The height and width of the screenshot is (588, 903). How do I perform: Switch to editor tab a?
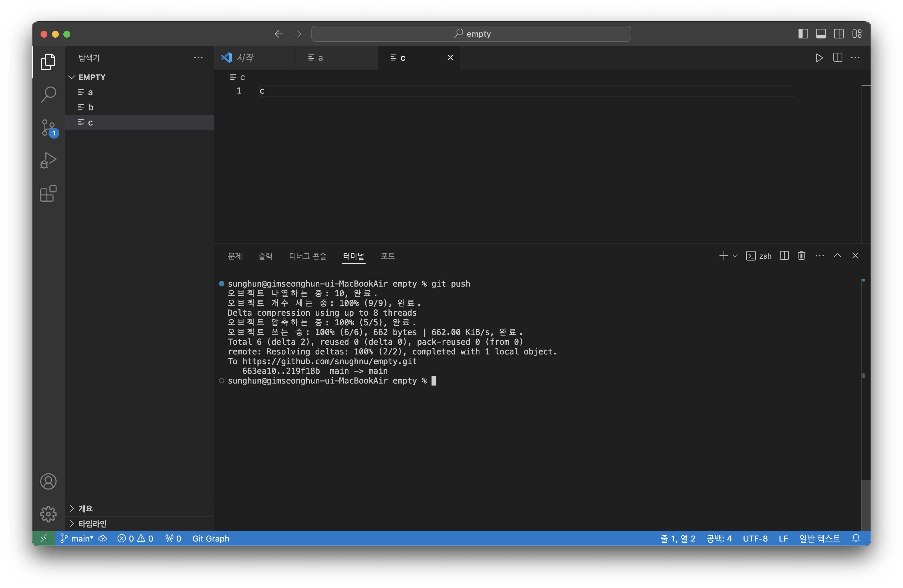[x=321, y=58]
